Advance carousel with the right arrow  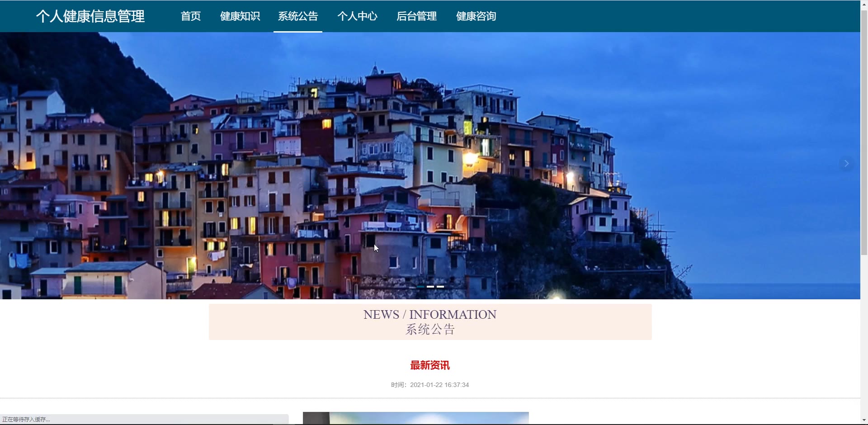(x=846, y=163)
